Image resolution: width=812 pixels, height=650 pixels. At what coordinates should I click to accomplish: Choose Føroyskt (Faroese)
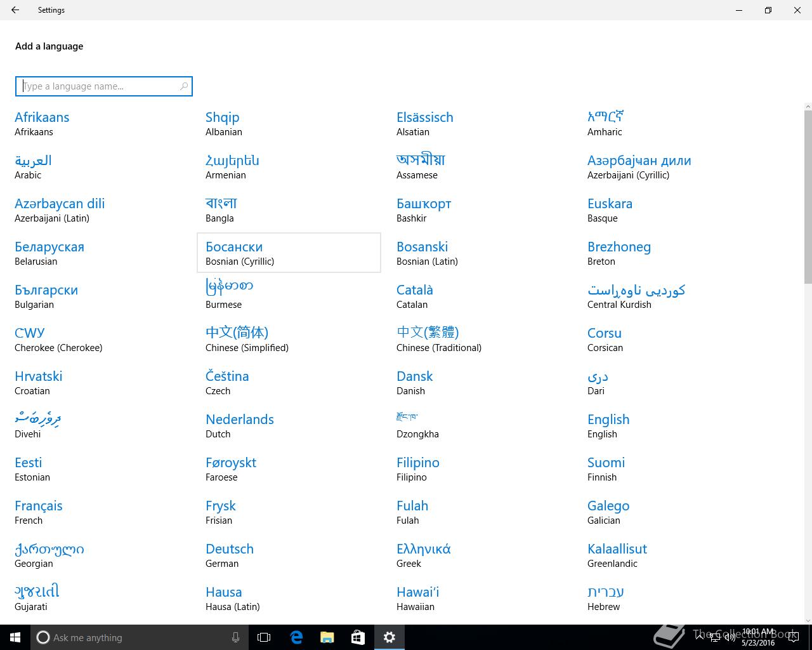click(289, 468)
